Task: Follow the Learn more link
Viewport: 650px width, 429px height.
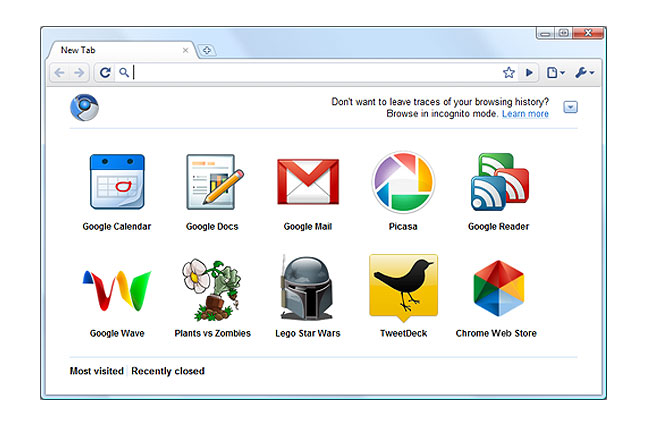Action: (x=525, y=114)
